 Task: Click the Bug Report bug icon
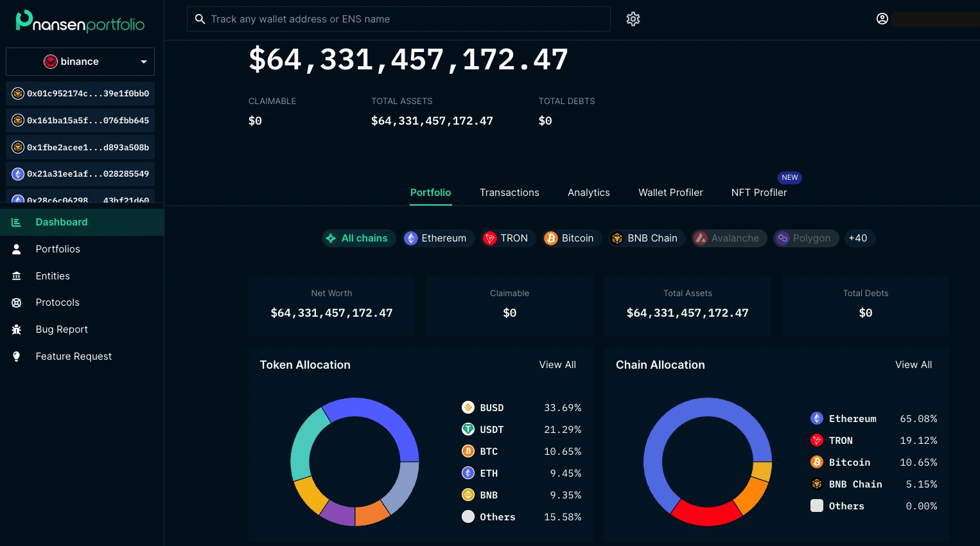coord(17,330)
